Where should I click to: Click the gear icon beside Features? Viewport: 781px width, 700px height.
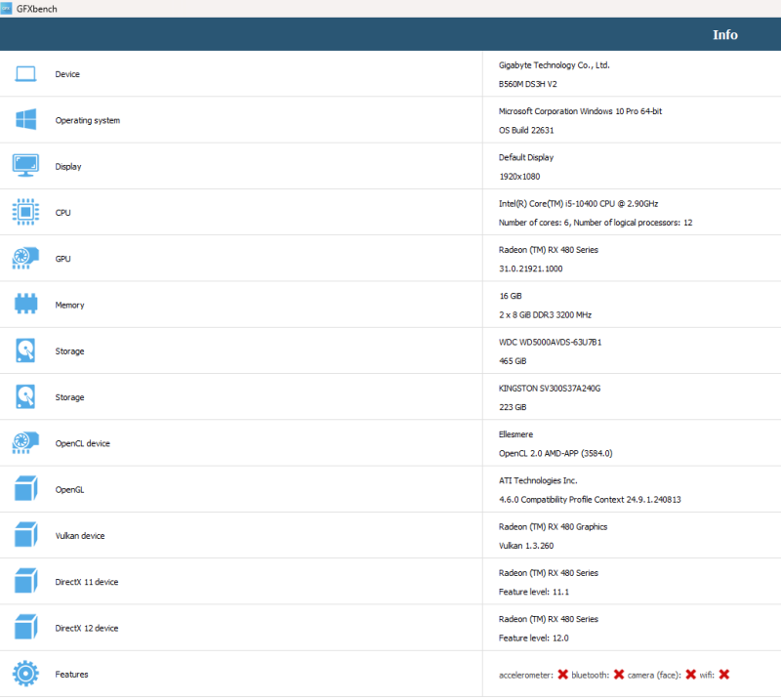(x=25, y=674)
